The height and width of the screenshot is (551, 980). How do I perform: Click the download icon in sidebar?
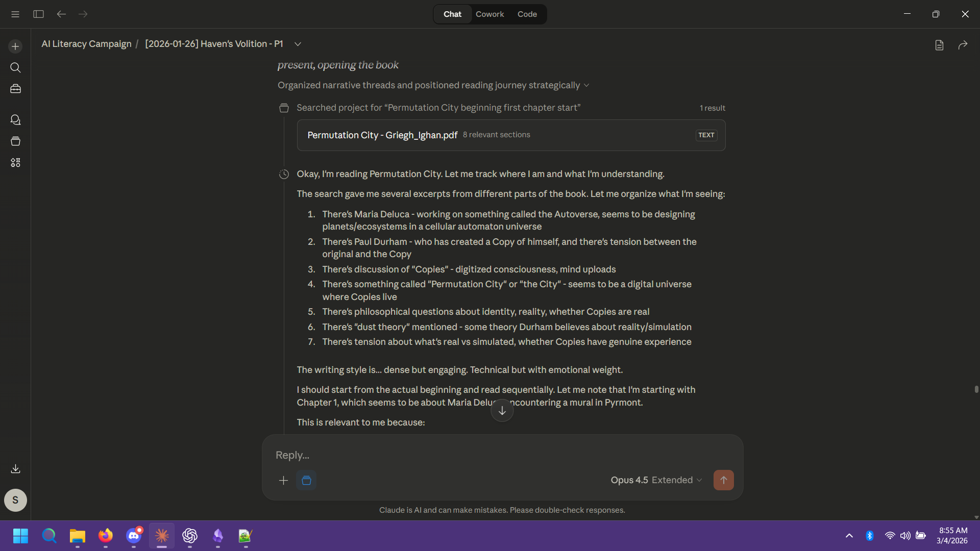coord(15,468)
